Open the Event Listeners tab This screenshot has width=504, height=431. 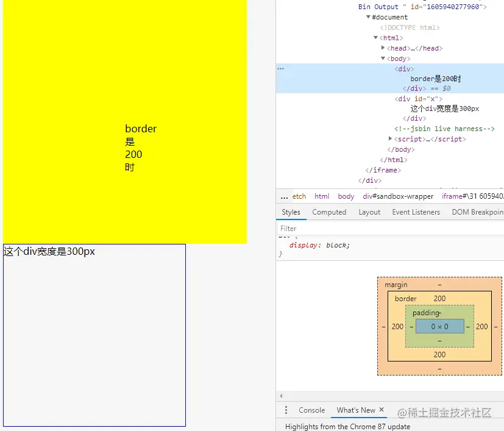(416, 212)
